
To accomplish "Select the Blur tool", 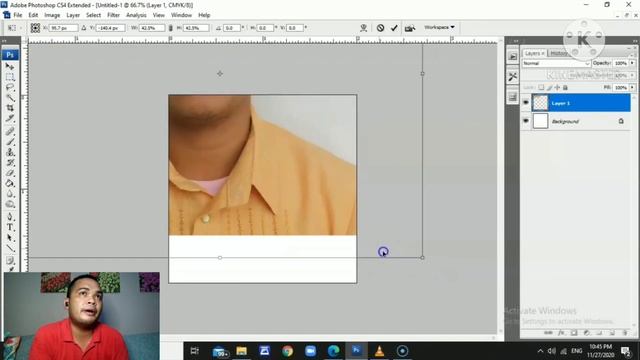I will (10, 194).
